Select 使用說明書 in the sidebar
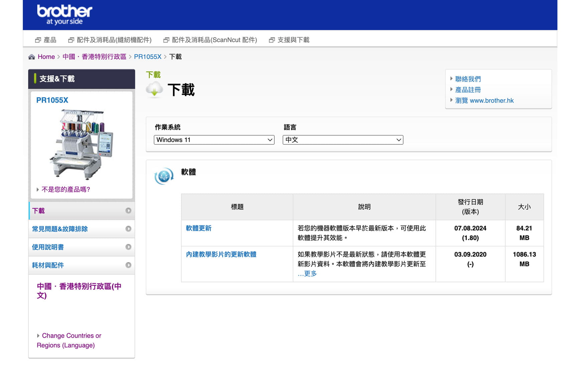Screen dimensions: 588x374 click(x=82, y=247)
